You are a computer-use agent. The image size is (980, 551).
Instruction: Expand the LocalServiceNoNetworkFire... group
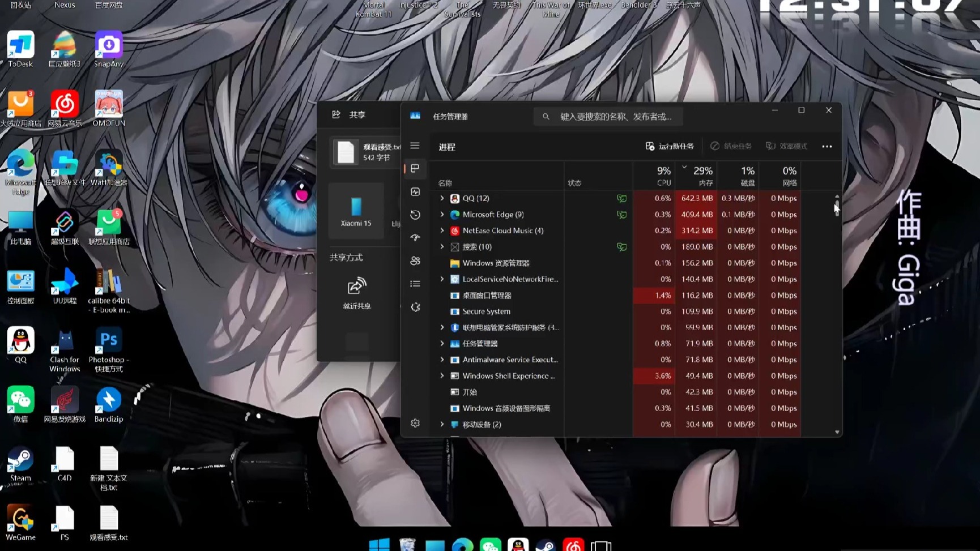pos(442,279)
